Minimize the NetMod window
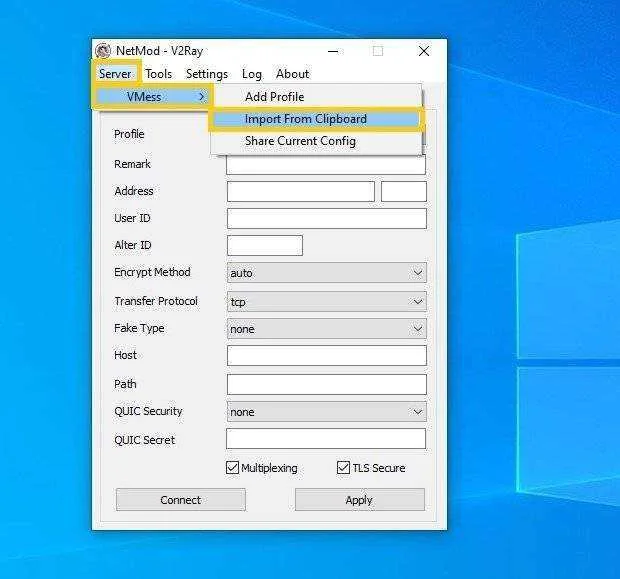 point(333,51)
